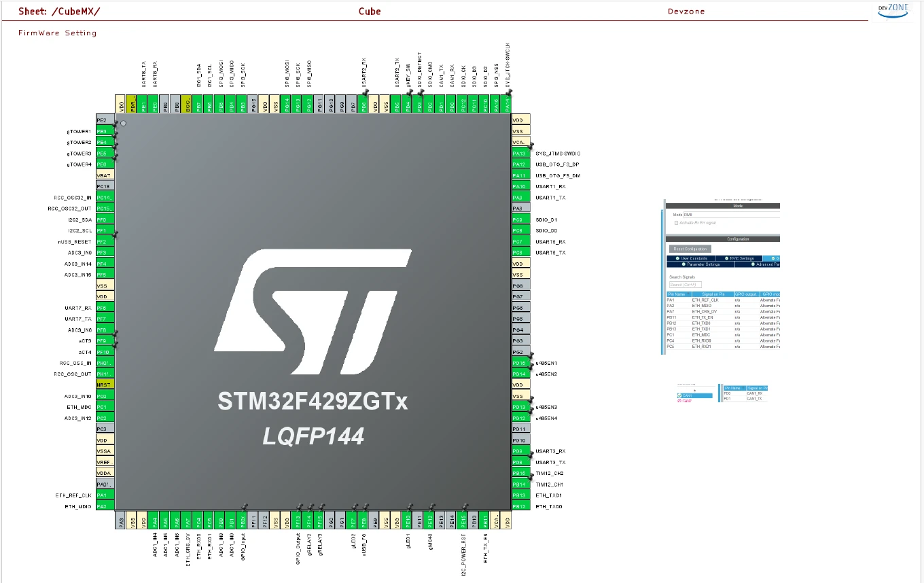This screenshot has height=583, width=924.
Task: Click the Sheet: /CubeMX/ header text
Action: [x=59, y=12]
